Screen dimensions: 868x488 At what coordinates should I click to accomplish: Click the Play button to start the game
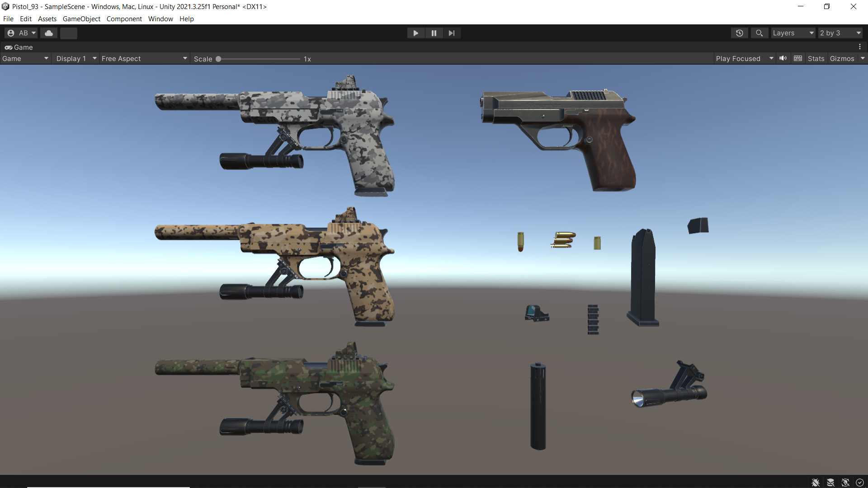click(415, 33)
